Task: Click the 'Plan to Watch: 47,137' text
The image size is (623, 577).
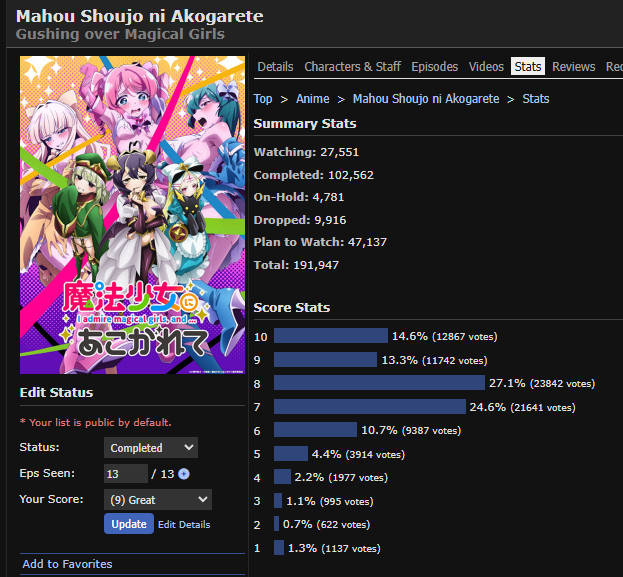Action: [320, 242]
